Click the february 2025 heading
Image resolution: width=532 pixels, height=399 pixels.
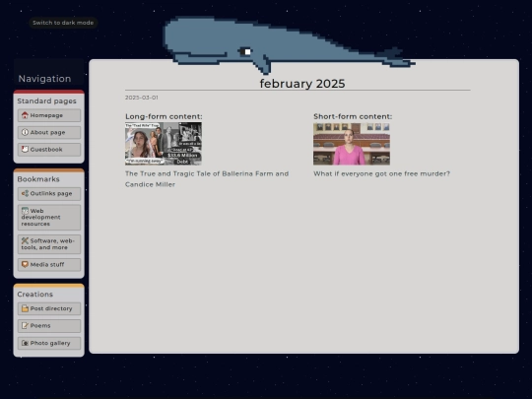tap(302, 84)
